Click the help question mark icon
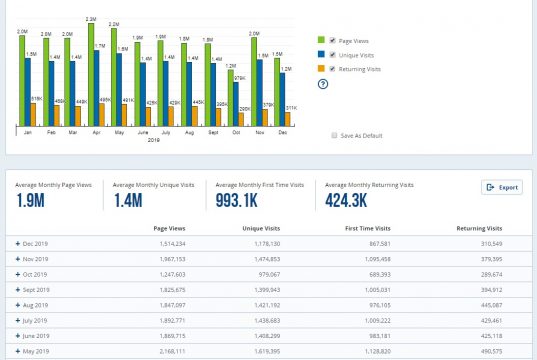537x360 pixels. pyautogui.click(x=323, y=84)
